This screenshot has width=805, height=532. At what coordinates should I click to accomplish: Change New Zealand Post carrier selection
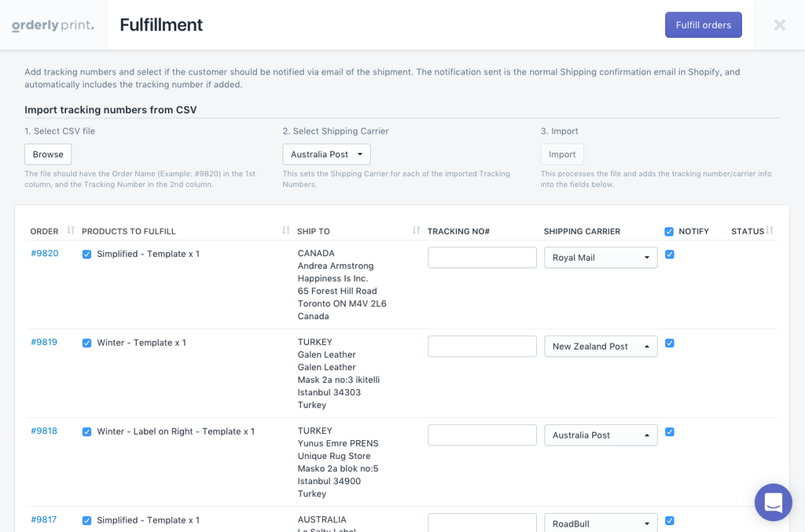pos(601,347)
